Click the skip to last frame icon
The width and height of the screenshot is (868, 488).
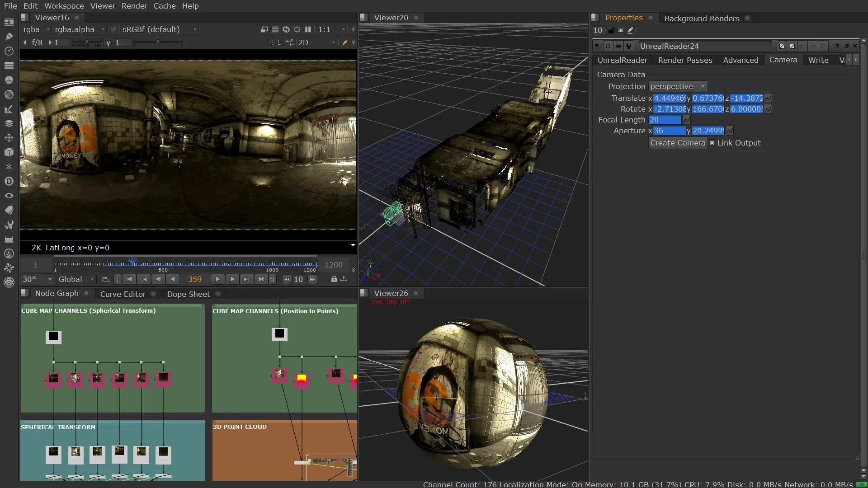pyautogui.click(x=261, y=279)
